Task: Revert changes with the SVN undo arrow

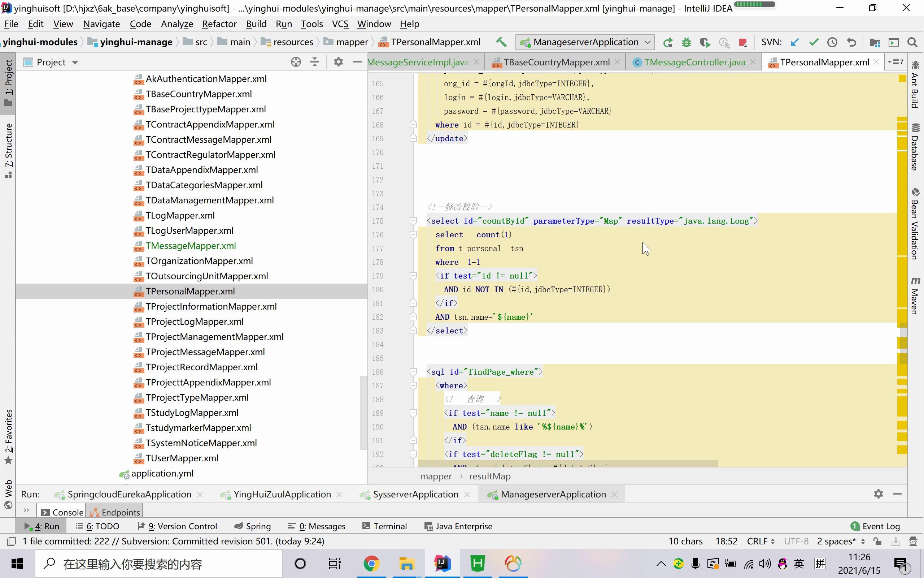Action: pos(851,42)
